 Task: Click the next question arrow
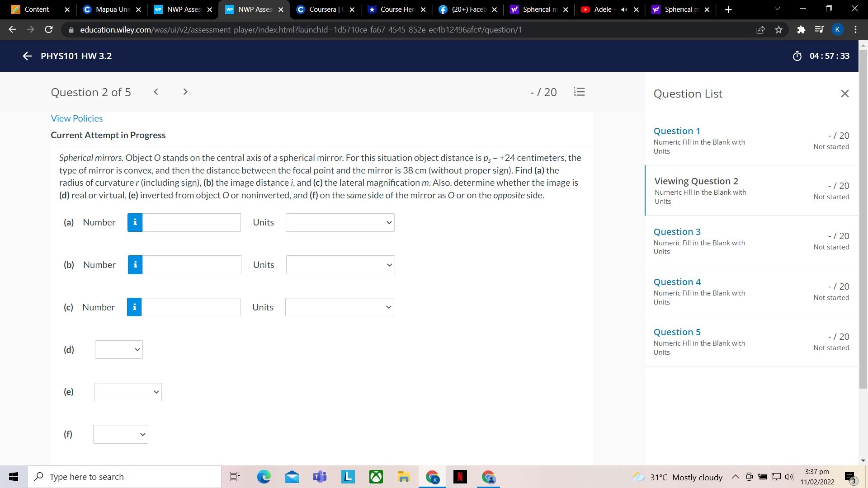click(185, 92)
